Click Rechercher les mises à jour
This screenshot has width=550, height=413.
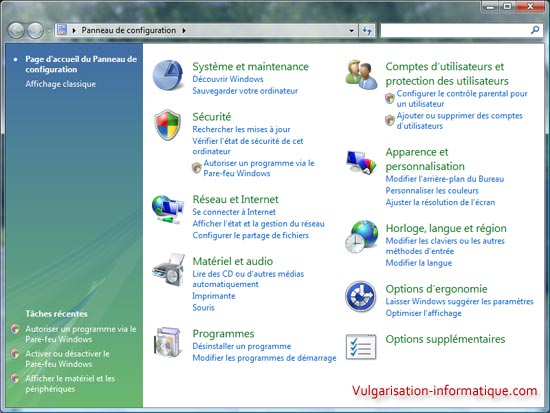[x=241, y=129]
